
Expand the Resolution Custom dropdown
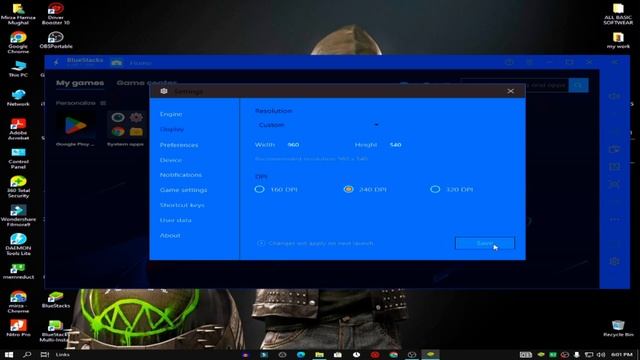coord(318,125)
